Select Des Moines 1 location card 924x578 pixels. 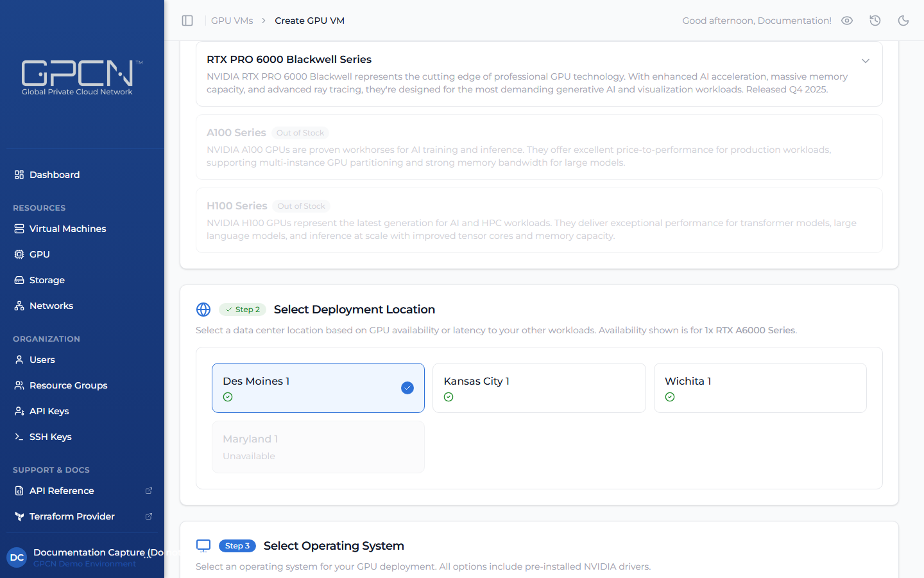(x=318, y=388)
